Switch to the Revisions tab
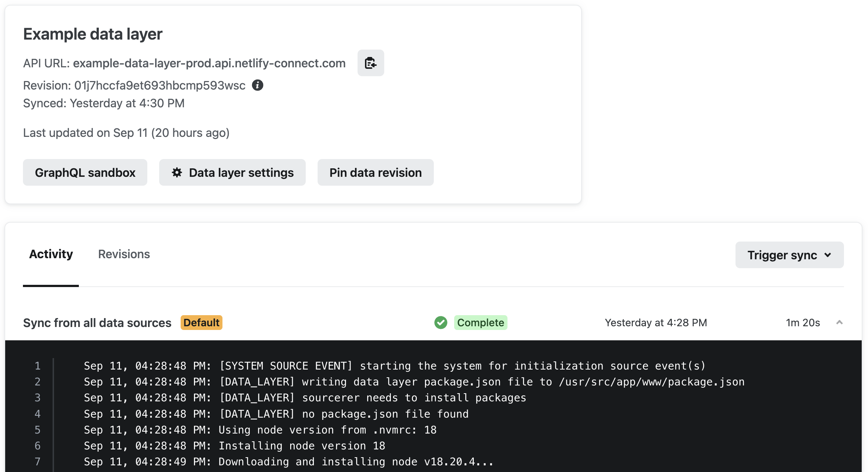Viewport: 868px width, 472px height. [124, 254]
